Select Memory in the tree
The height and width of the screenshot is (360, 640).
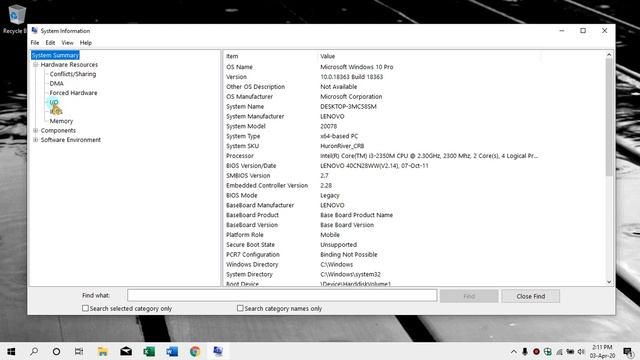click(x=61, y=121)
